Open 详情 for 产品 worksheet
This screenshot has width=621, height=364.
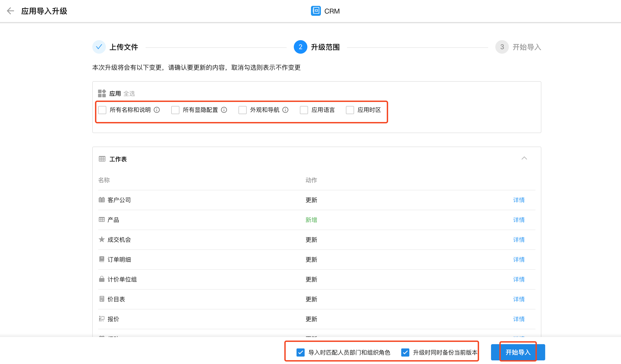[519, 220]
